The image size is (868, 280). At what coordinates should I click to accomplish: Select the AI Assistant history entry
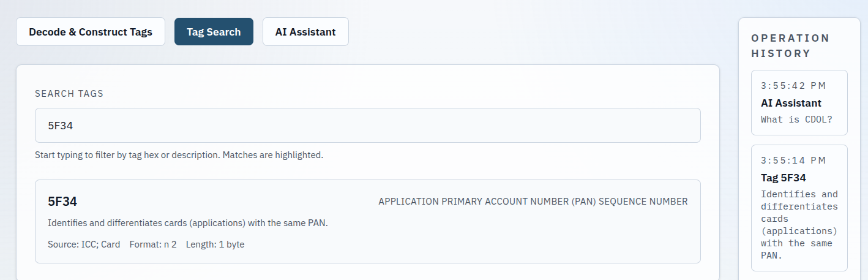[x=799, y=103]
